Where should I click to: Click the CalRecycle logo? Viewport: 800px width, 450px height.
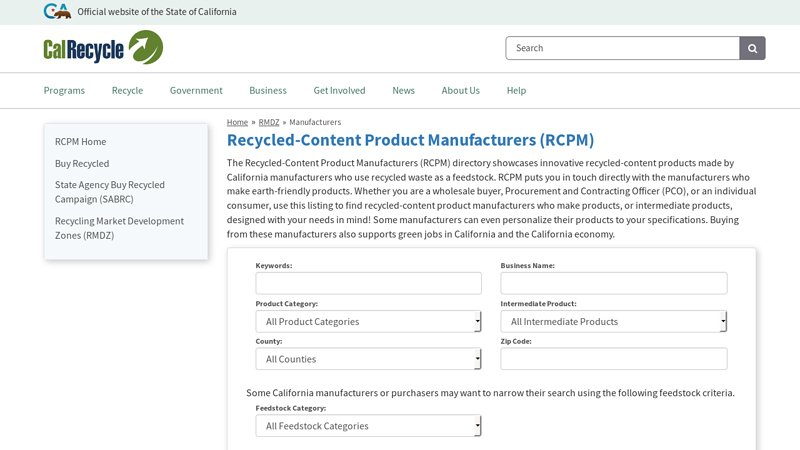pos(103,47)
